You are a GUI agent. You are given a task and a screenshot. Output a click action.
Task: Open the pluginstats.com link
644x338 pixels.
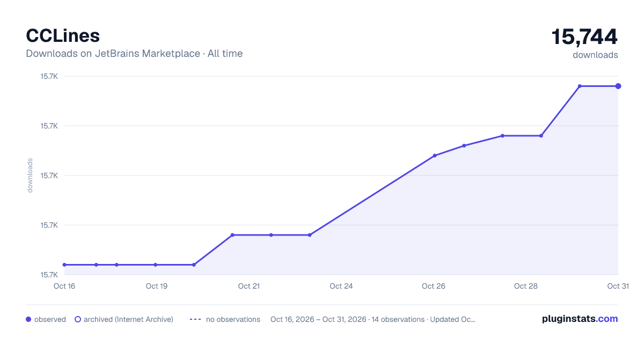point(580,319)
